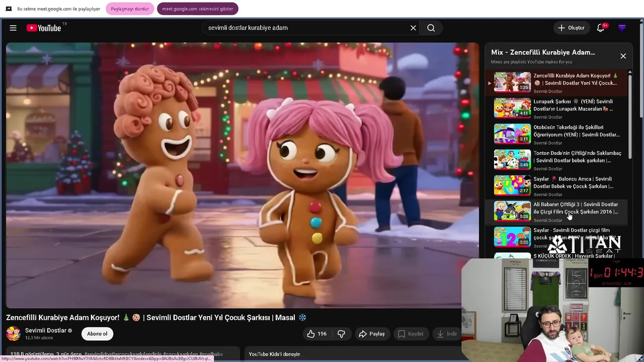
Task: Play Lunapark Şarkısı from the mix
Action: (x=557, y=108)
